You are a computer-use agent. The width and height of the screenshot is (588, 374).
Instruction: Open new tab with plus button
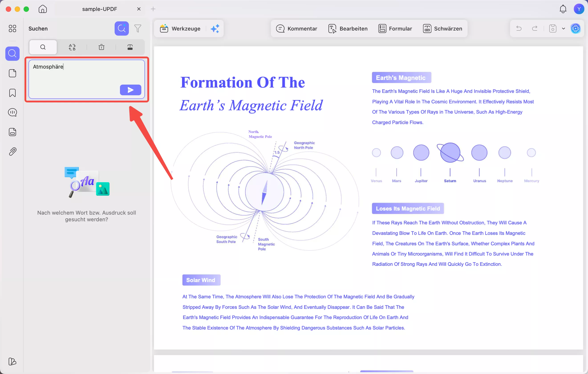[153, 9]
